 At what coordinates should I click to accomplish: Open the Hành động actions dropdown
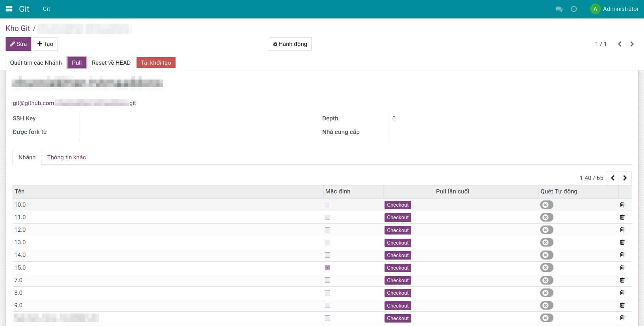(290, 44)
